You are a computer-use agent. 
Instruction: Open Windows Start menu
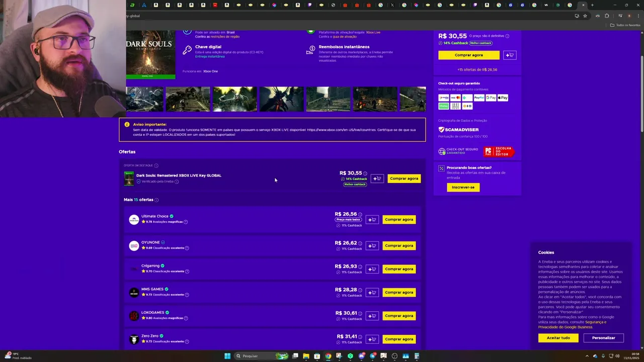pyautogui.click(x=227, y=356)
